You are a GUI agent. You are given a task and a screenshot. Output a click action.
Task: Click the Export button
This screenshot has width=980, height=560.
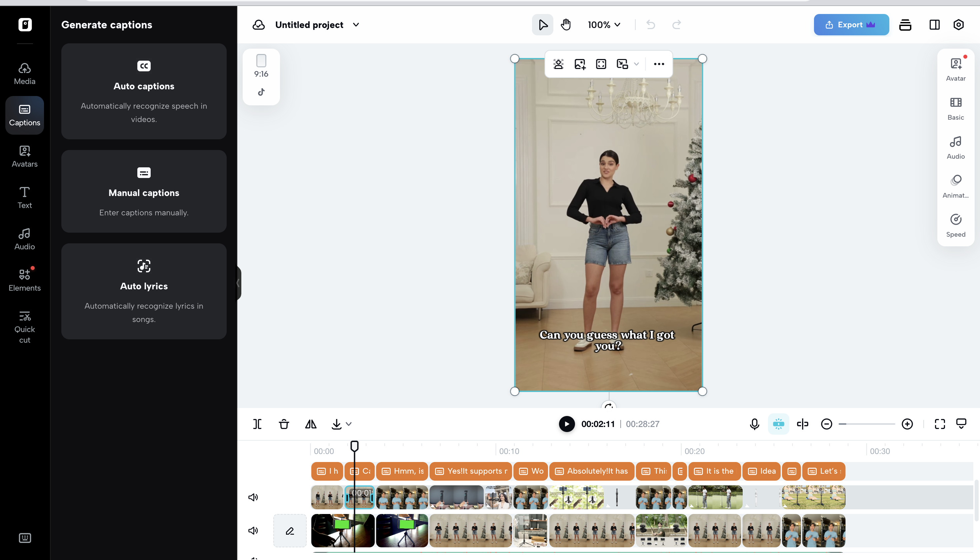851,25
